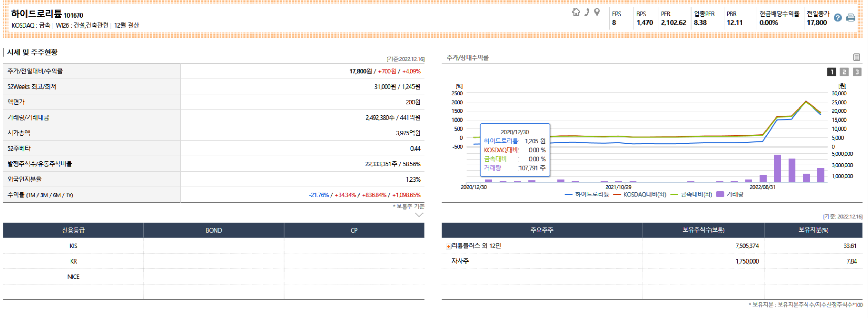Click the PBR value 12.11
The width and height of the screenshot is (868, 318).
[x=735, y=23]
